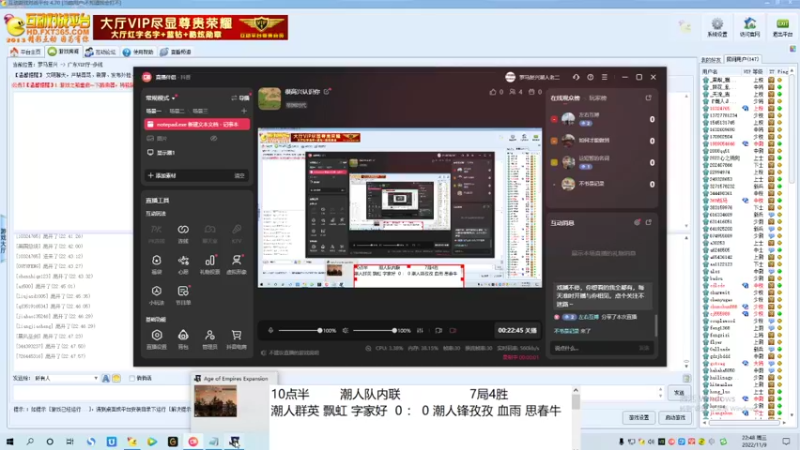
Task: Open the send-to recipient dropdown
Action: point(66,378)
